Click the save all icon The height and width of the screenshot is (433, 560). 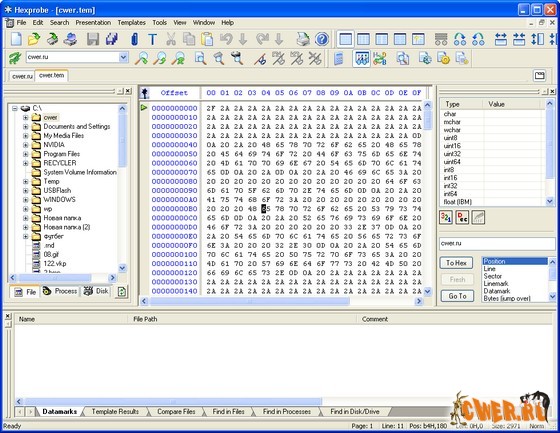pyautogui.click(x=112, y=39)
